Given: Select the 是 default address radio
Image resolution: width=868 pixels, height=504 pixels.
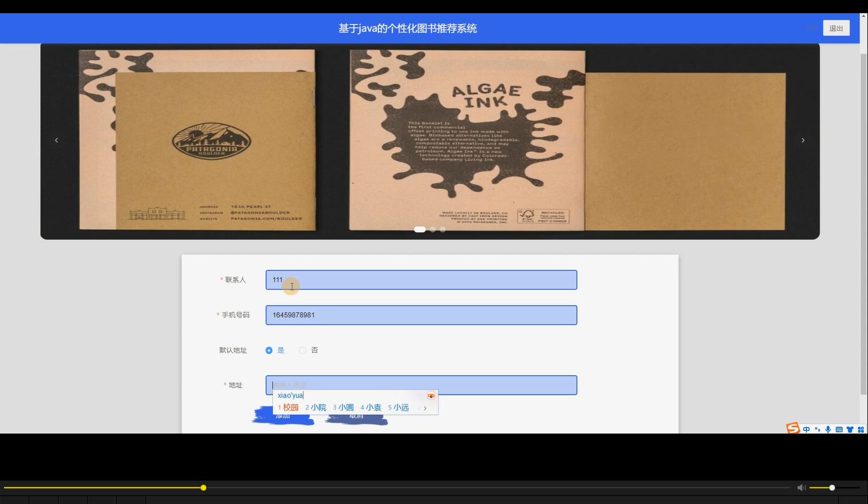Looking at the screenshot, I should 269,350.
